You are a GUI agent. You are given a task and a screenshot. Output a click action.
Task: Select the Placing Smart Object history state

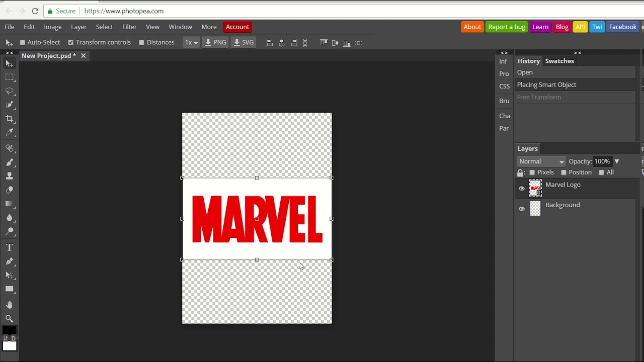(x=575, y=84)
